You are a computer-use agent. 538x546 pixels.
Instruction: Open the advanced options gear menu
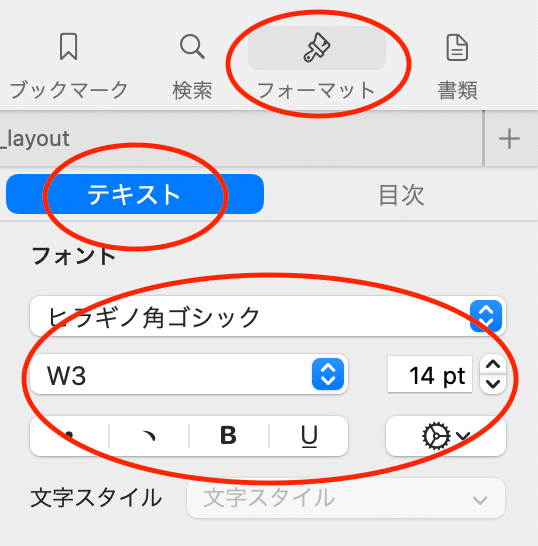[x=446, y=435]
